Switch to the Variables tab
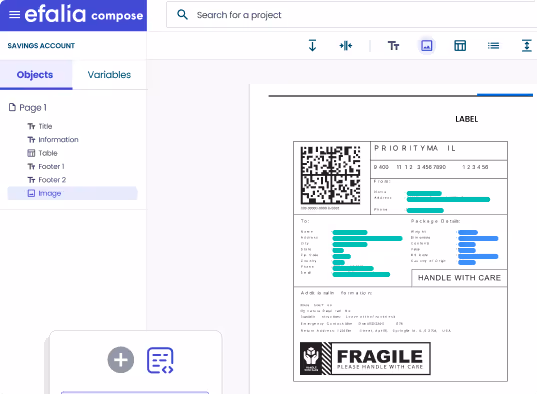Image resolution: width=537 pixels, height=394 pixels. 109,75
